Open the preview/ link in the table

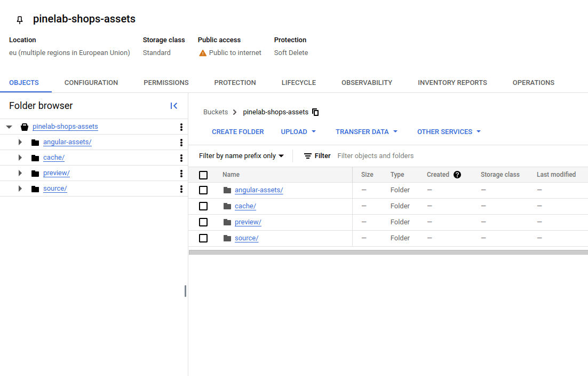(x=248, y=222)
